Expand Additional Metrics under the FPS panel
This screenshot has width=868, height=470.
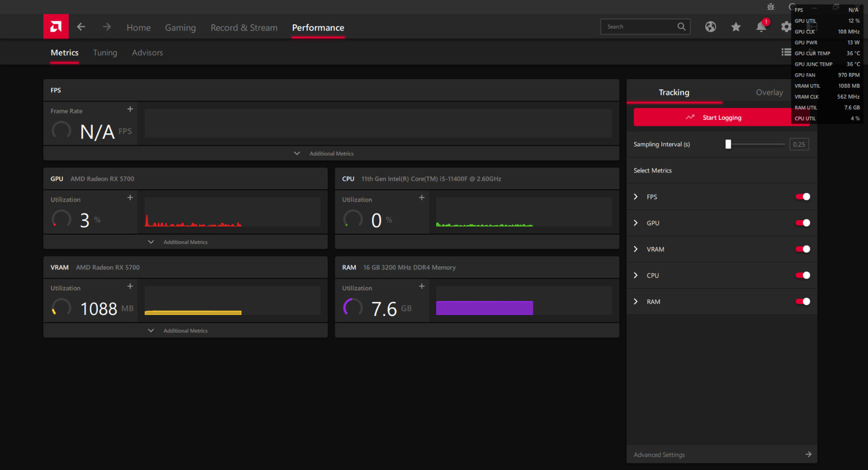pyautogui.click(x=331, y=153)
